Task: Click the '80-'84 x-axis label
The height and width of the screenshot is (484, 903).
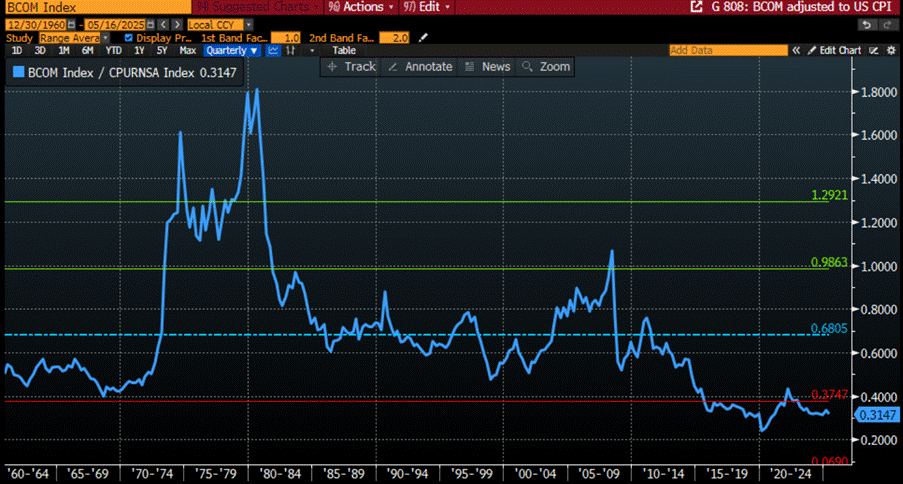Action: (282, 472)
